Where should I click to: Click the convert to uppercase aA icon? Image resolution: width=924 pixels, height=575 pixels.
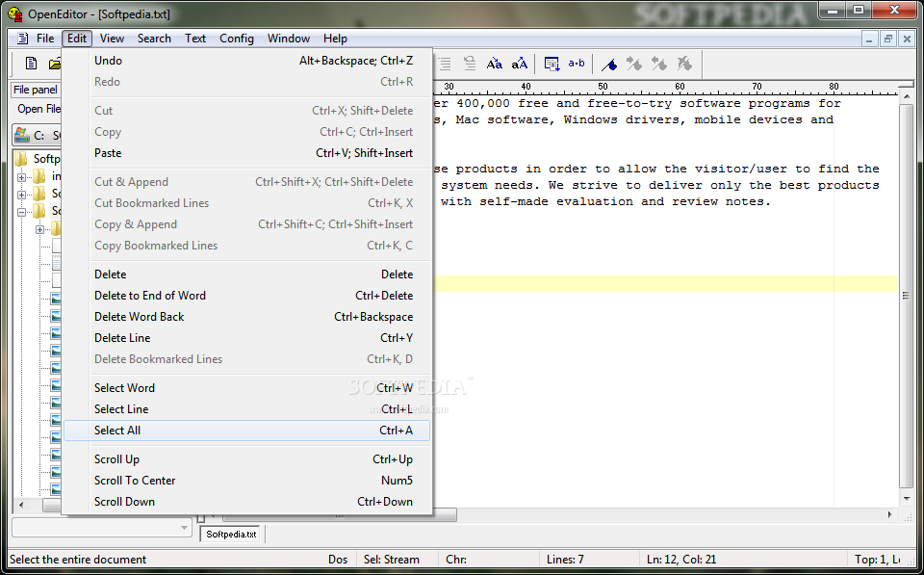pyautogui.click(x=519, y=64)
